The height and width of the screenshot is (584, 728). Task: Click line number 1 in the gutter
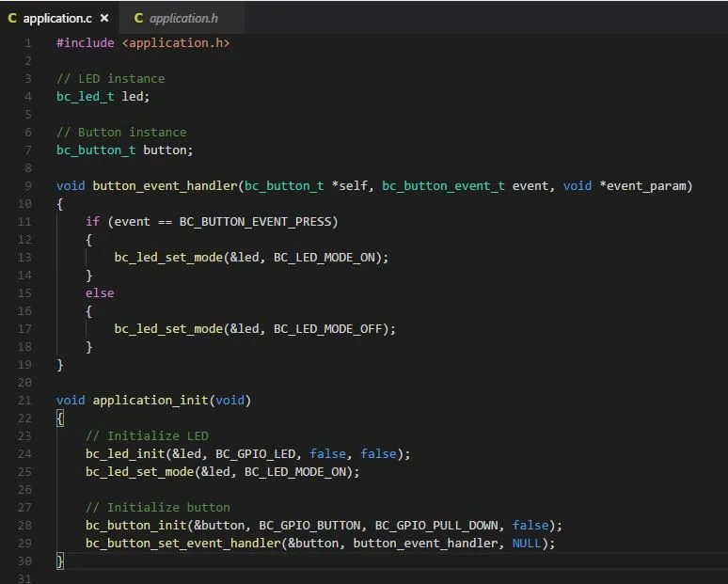[28, 43]
